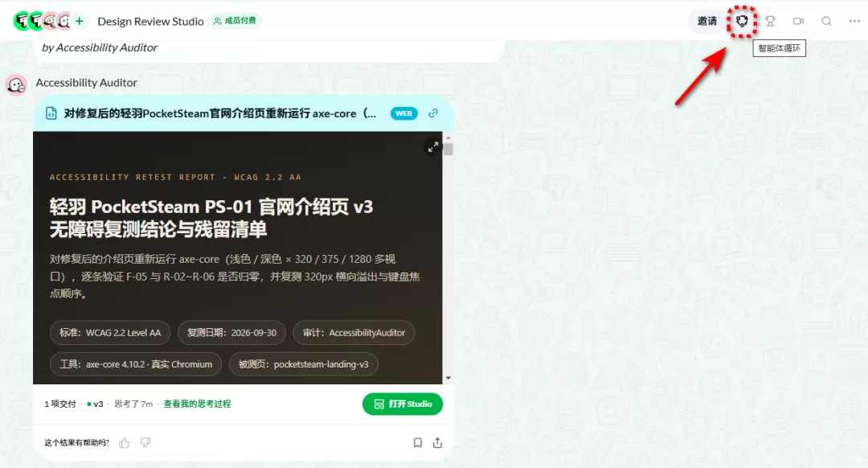Click the WEB badge on the card
Viewport: 868px width, 468px height.
[x=403, y=113]
